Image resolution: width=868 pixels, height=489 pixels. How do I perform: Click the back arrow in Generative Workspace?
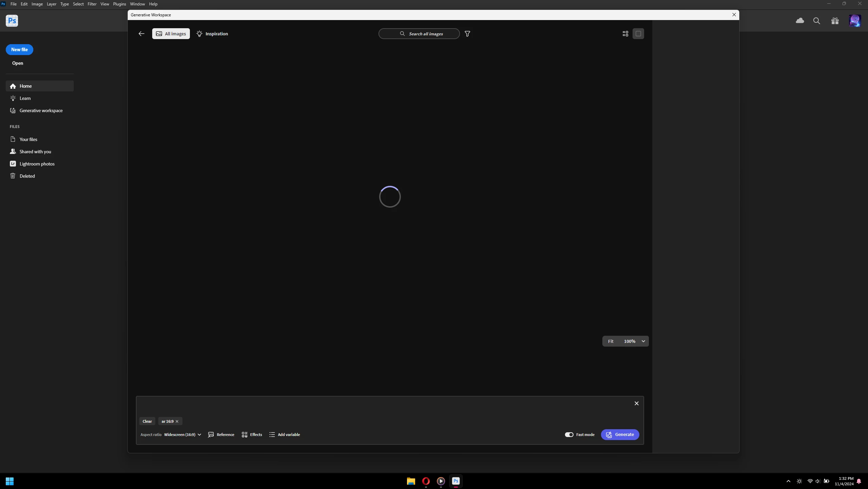coord(141,34)
